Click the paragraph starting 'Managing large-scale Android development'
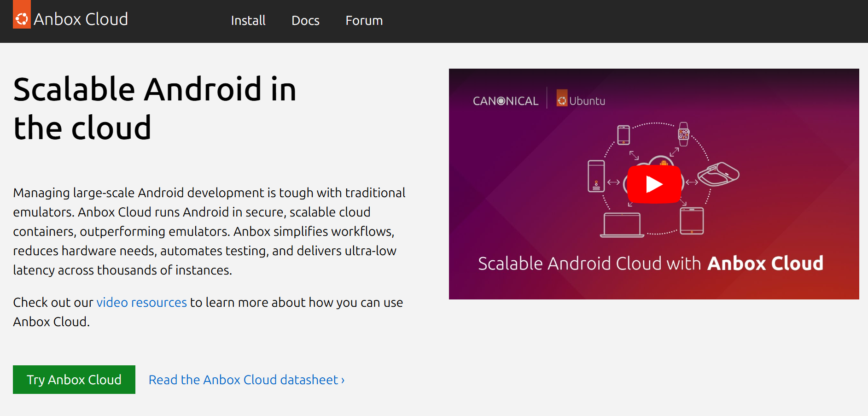Viewport: 868px width, 416px height. tap(210, 231)
